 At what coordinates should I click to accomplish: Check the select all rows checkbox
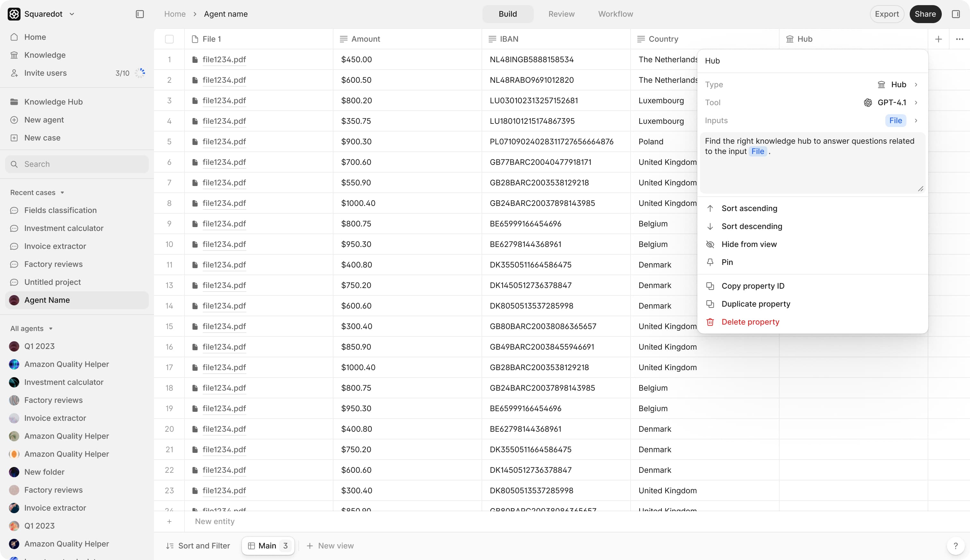(x=169, y=39)
